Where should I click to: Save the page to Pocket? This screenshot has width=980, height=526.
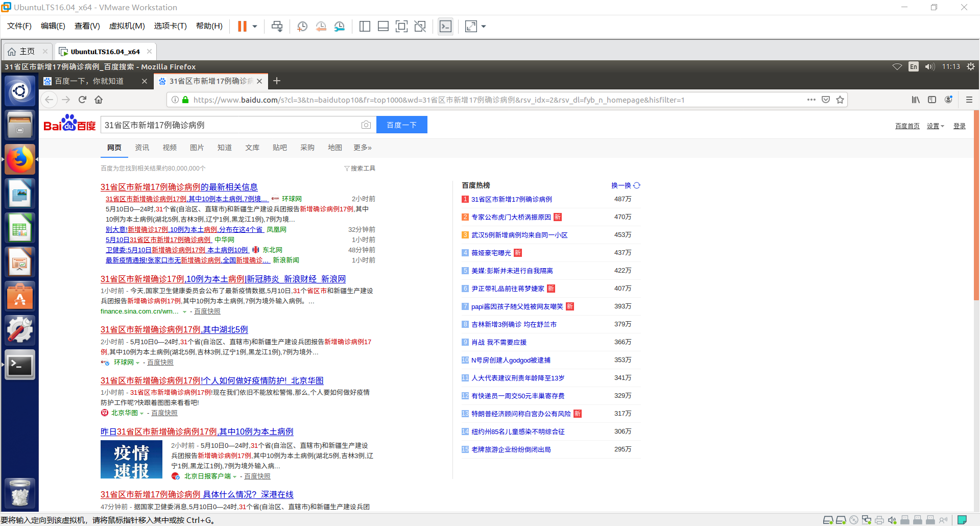pos(825,100)
